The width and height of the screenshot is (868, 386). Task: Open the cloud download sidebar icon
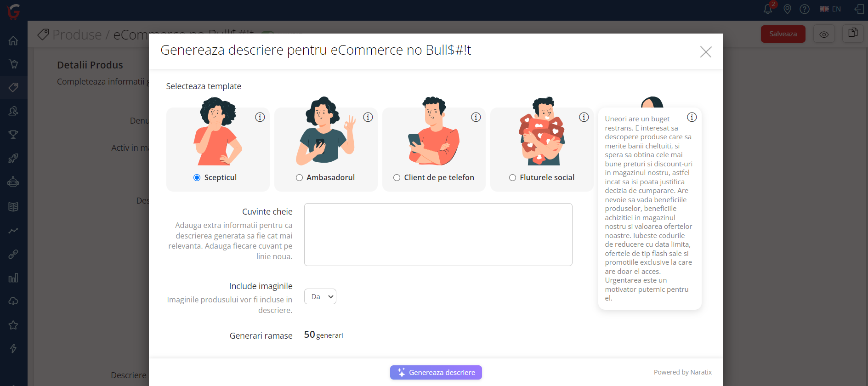tap(13, 301)
